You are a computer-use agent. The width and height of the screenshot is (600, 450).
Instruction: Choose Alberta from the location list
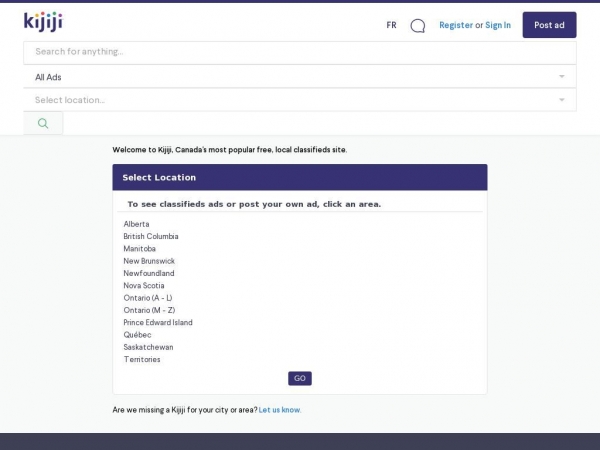point(136,224)
